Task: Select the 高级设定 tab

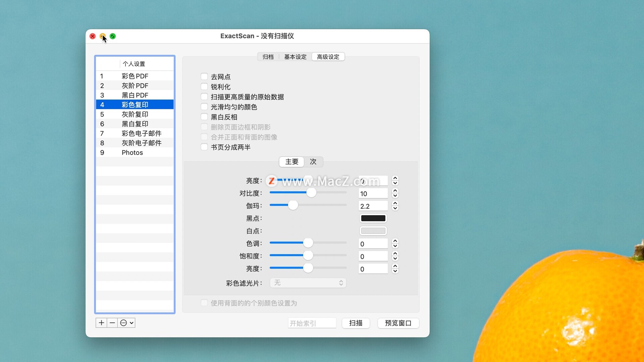Action: [x=328, y=57]
